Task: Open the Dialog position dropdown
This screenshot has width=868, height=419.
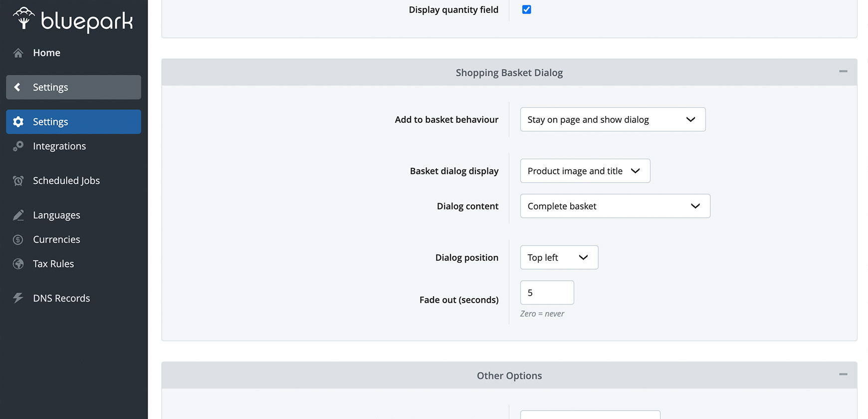Action: [x=559, y=257]
